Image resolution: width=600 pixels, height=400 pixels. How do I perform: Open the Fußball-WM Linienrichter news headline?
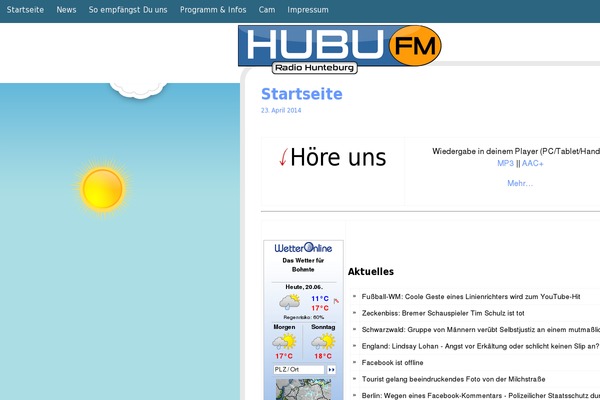pyautogui.click(x=471, y=297)
